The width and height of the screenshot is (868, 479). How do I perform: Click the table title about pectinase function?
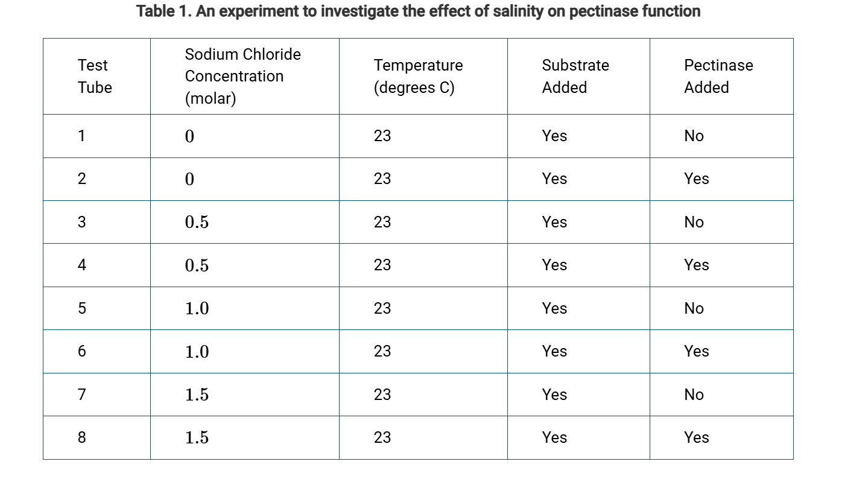[418, 11]
